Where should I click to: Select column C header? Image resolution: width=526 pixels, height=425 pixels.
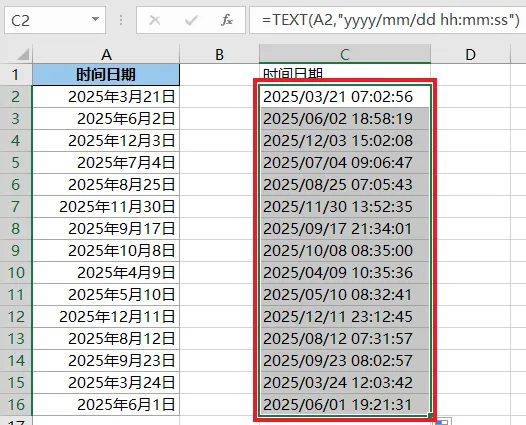click(345, 54)
